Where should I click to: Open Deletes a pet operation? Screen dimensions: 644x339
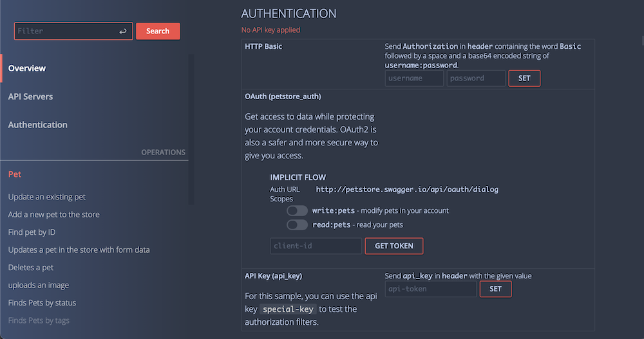pos(31,268)
